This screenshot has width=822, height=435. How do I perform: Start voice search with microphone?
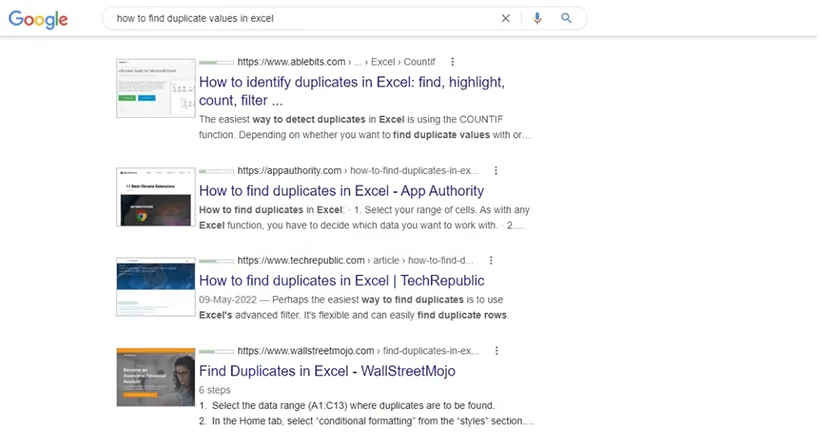point(537,18)
